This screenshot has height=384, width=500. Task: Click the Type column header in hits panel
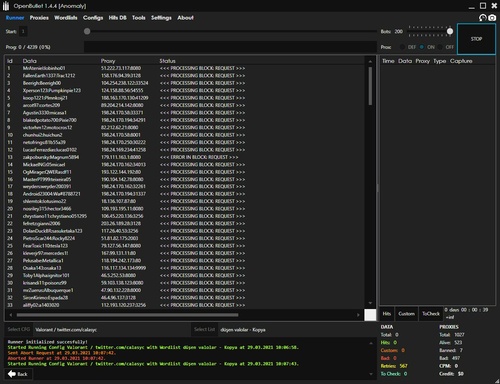click(440, 61)
